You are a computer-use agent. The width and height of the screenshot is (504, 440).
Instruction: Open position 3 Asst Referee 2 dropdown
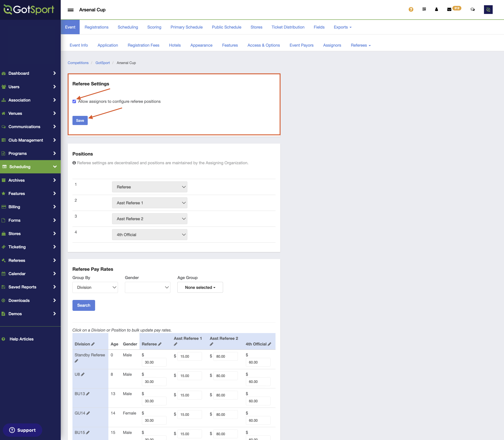coord(150,219)
